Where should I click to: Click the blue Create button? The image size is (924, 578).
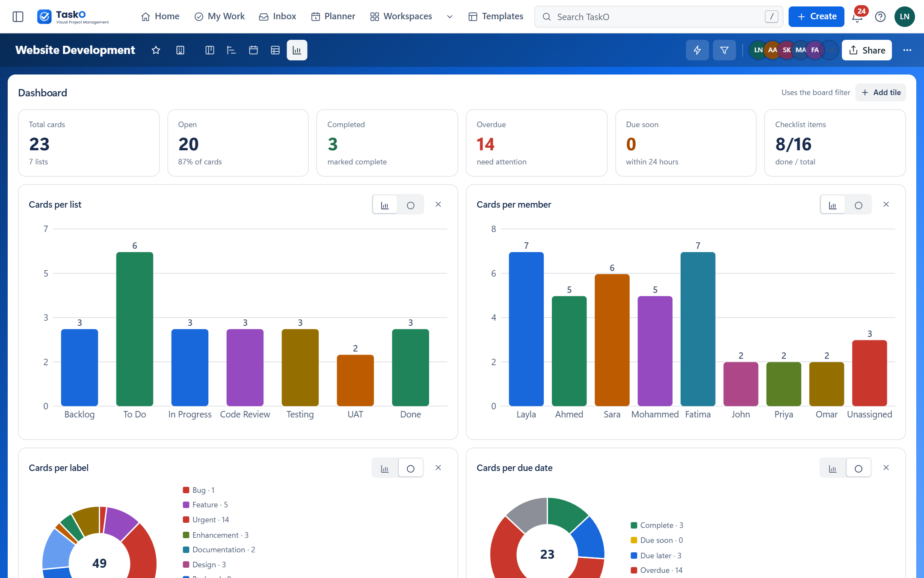pos(816,17)
